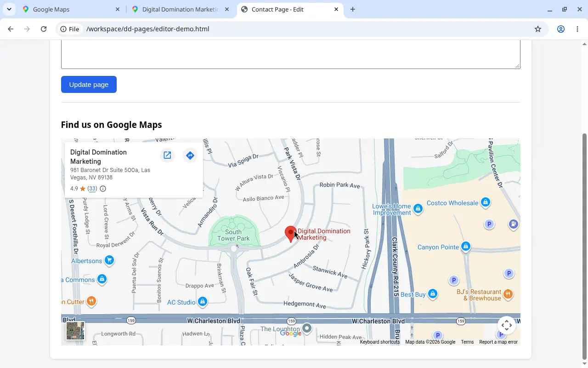This screenshot has height=368, width=588.
Task: Show rating info circle icon
Action: point(103,189)
